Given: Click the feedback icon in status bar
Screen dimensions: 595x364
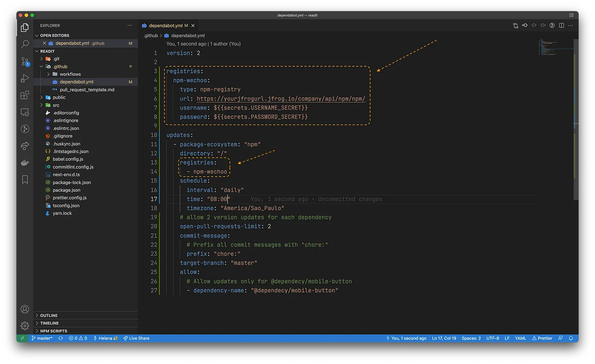Looking at the screenshot, I should 560,339.
